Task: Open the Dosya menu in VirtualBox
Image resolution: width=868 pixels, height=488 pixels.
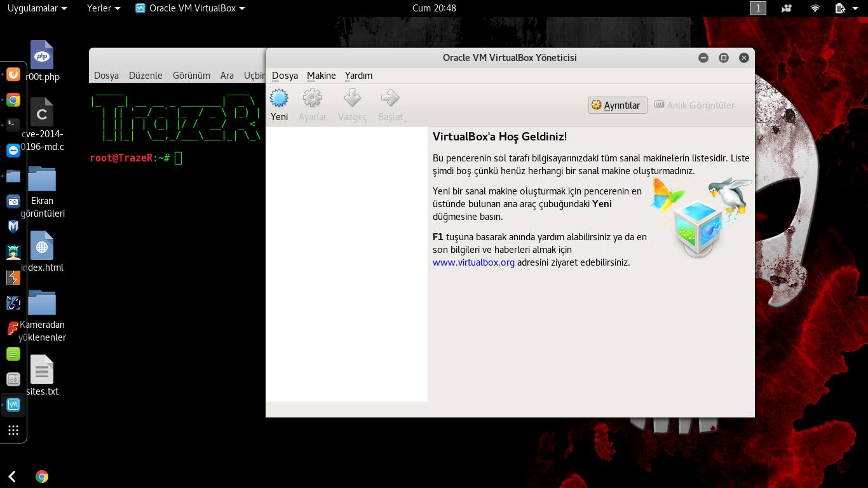Action: 285,76
